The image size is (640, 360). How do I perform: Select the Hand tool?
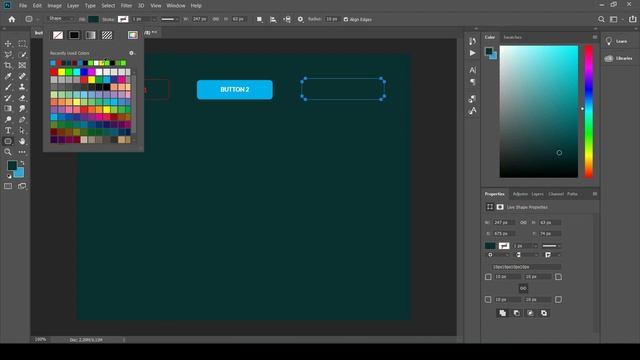click(22, 141)
